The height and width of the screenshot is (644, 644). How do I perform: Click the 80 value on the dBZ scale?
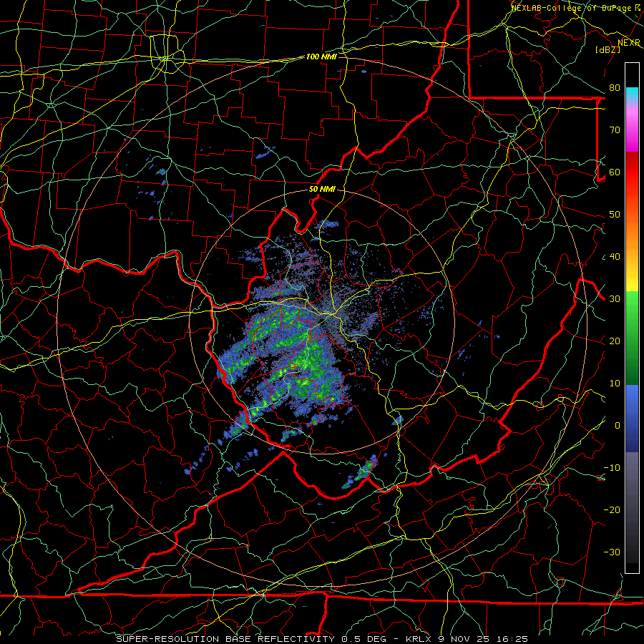pos(615,87)
